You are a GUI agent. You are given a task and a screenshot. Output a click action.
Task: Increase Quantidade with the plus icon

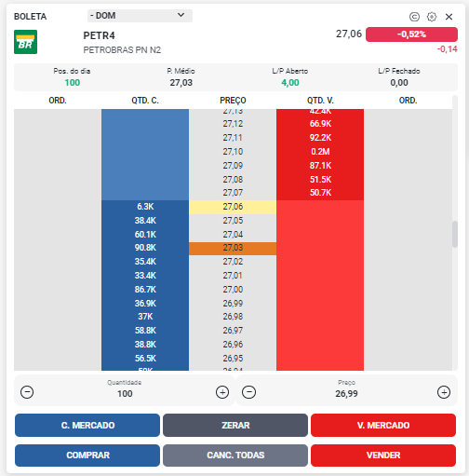222,392
